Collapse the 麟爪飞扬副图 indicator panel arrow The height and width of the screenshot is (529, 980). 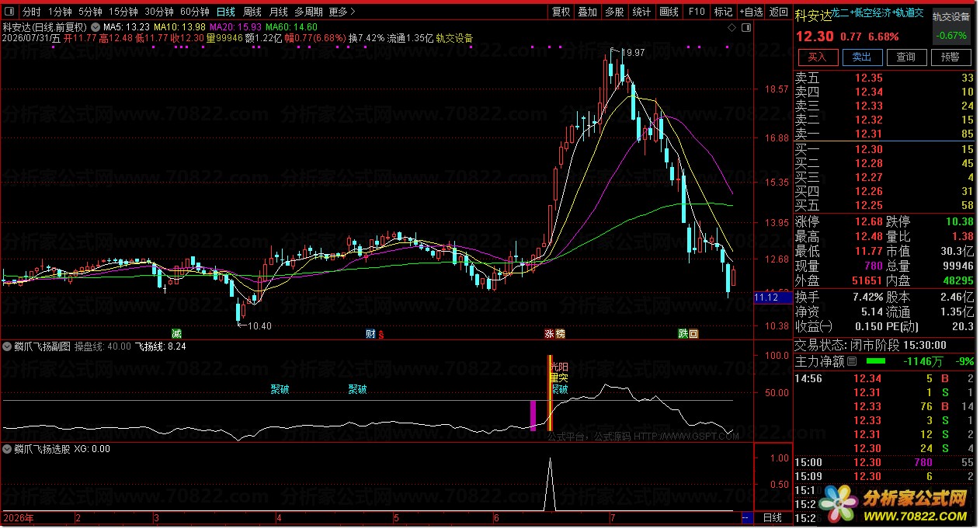pos(7,346)
